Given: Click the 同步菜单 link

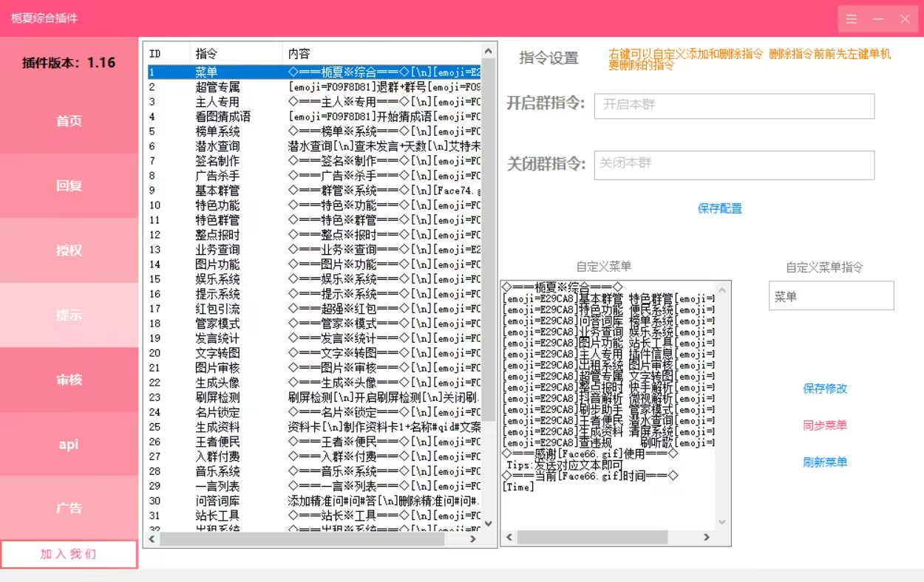Looking at the screenshot, I should pos(825,425).
